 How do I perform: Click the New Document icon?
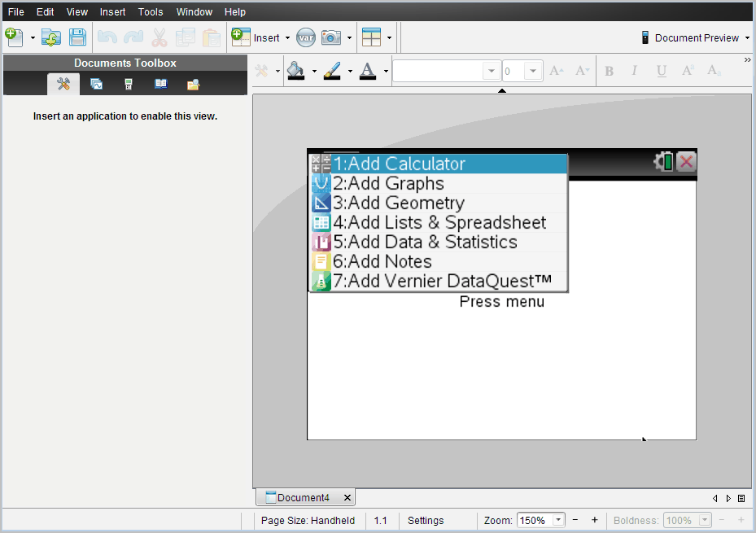(x=14, y=37)
